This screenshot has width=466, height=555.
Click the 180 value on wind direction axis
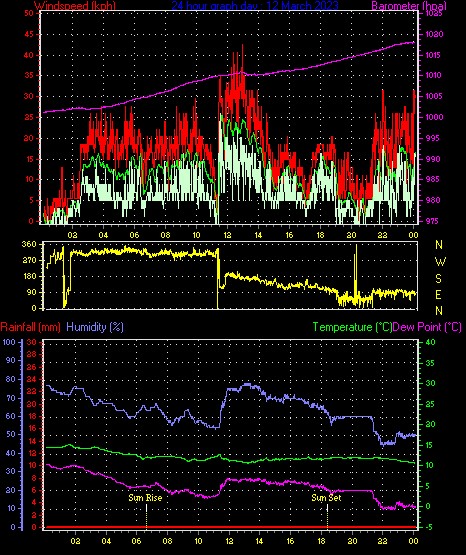[x=29, y=276]
